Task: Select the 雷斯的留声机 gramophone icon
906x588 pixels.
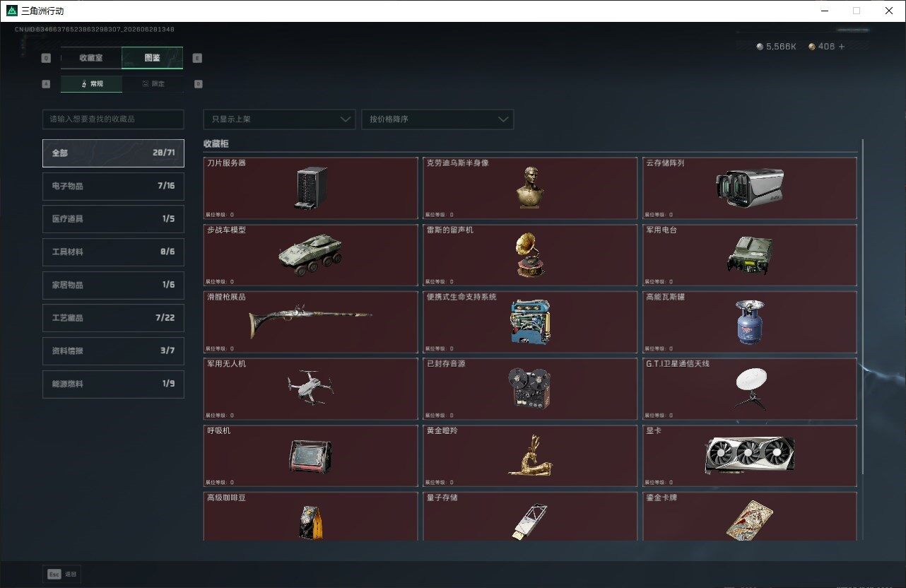Action: tap(530, 255)
